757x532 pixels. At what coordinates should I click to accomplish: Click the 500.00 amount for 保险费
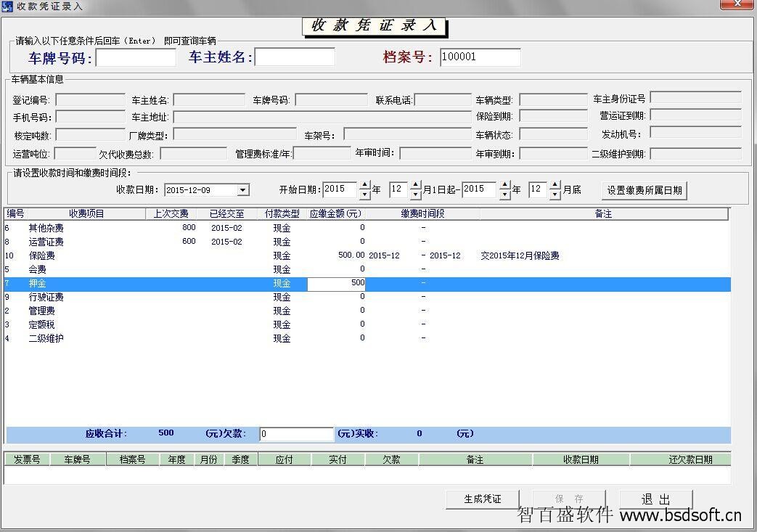[351, 255]
